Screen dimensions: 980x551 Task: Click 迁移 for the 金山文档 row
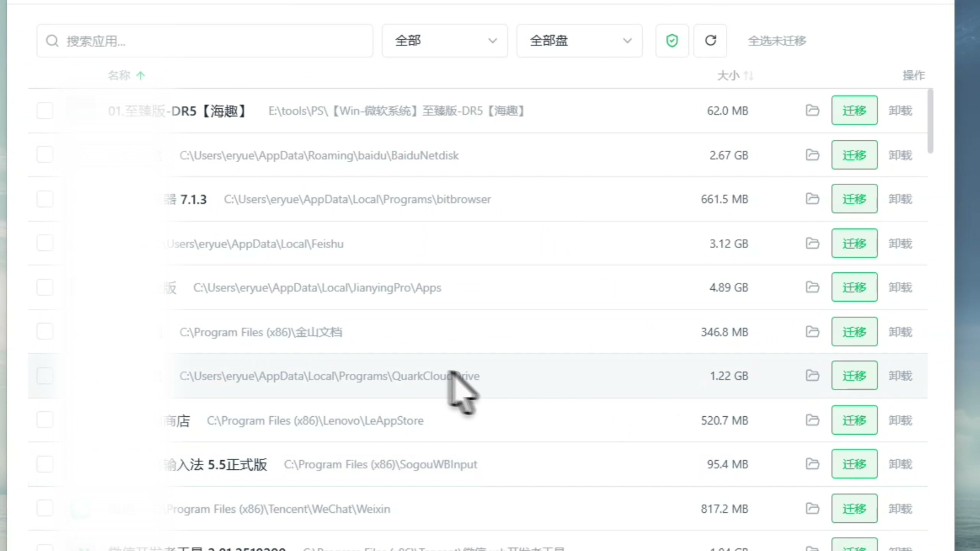coord(854,331)
